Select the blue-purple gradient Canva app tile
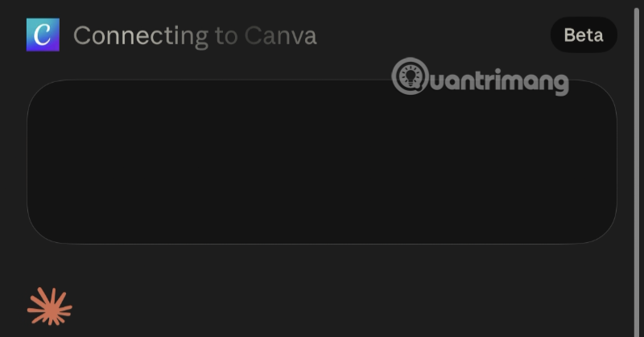This screenshot has width=644, height=337. click(x=43, y=35)
